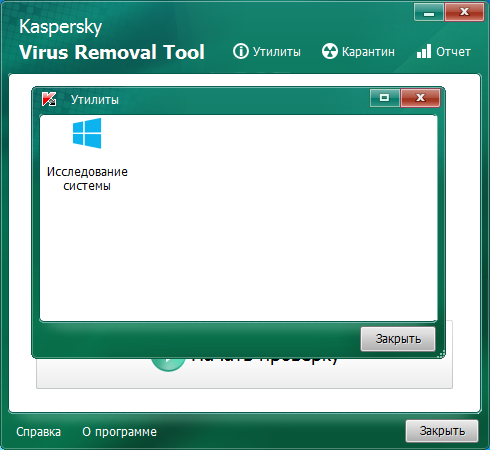
Task: Maximize the Утилиты dialog
Action: pos(385,98)
